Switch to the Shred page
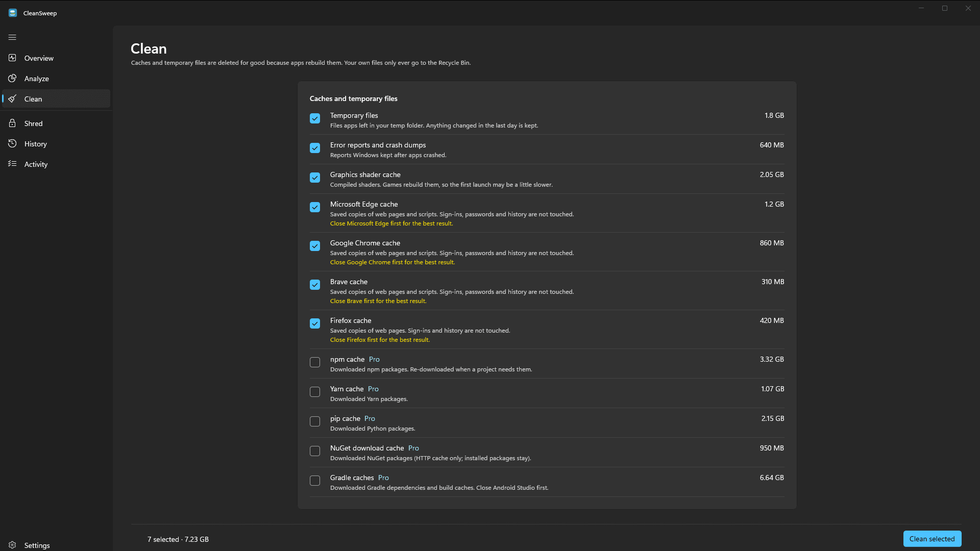980x551 pixels. 56,123
